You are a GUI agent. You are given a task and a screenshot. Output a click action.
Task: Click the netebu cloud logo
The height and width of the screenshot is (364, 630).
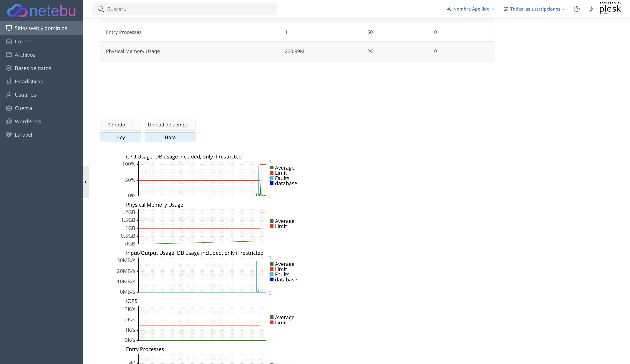pyautogui.click(x=42, y=11)
